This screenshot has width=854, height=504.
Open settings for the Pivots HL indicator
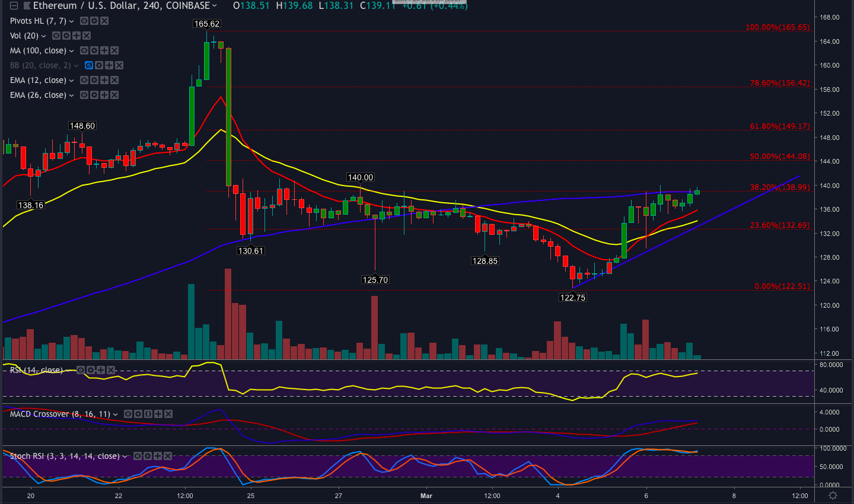93,20
